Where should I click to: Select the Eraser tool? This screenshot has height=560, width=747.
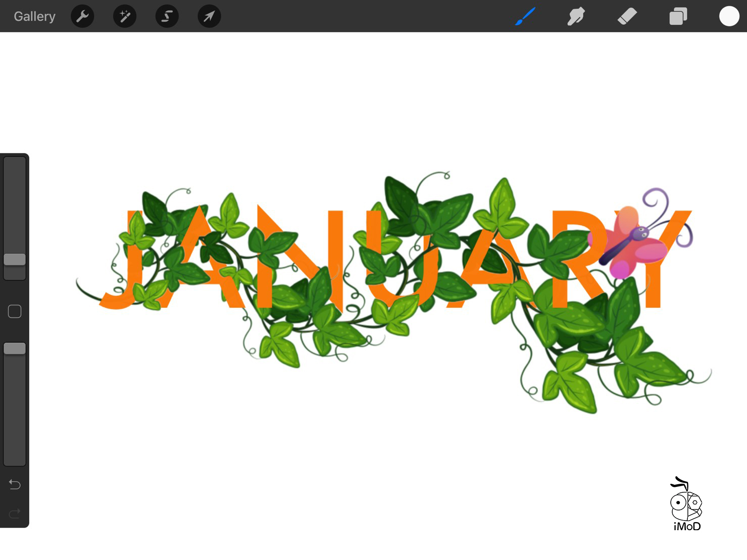[627, 16]
